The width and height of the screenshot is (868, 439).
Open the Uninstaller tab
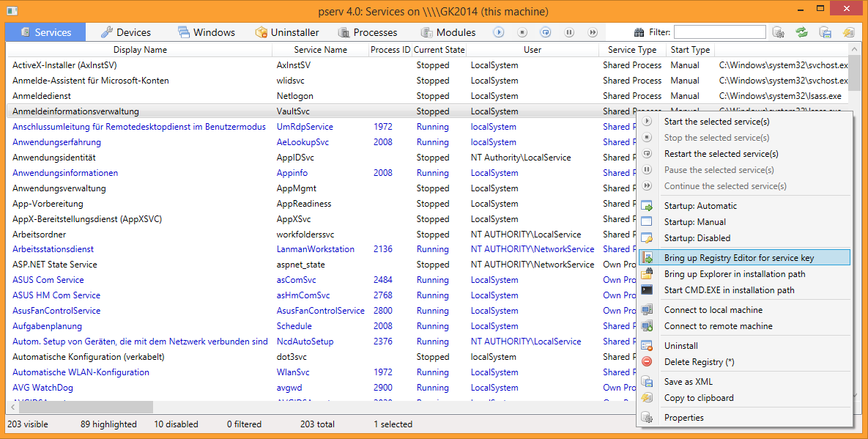(286, 32)
